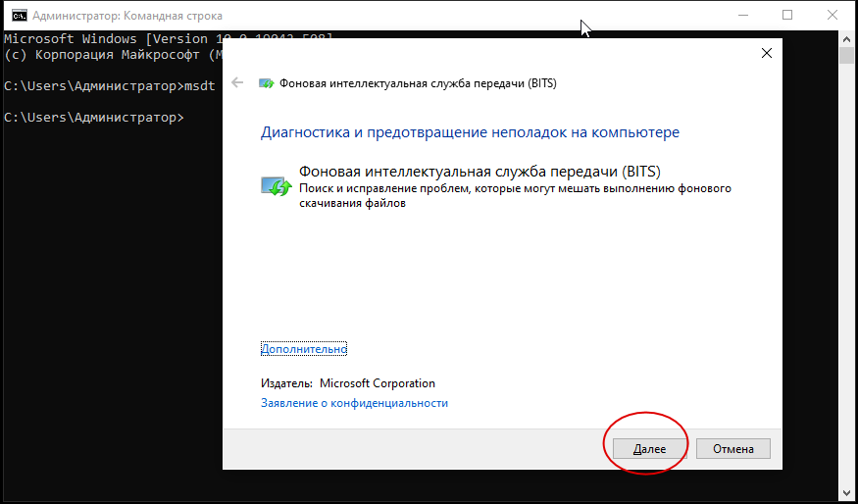Go back using the dialog back arrow
This screenshot has width=858, height=504.
coord(237,83)
